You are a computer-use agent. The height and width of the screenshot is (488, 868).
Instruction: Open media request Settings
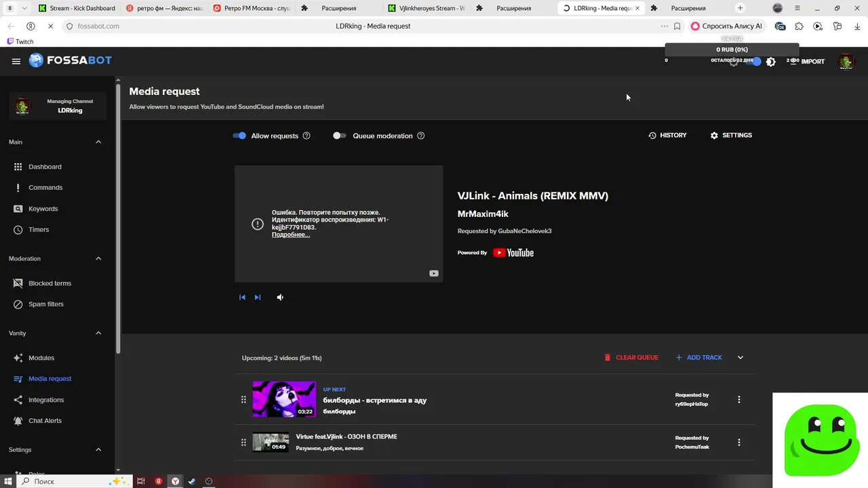(731, 136)
